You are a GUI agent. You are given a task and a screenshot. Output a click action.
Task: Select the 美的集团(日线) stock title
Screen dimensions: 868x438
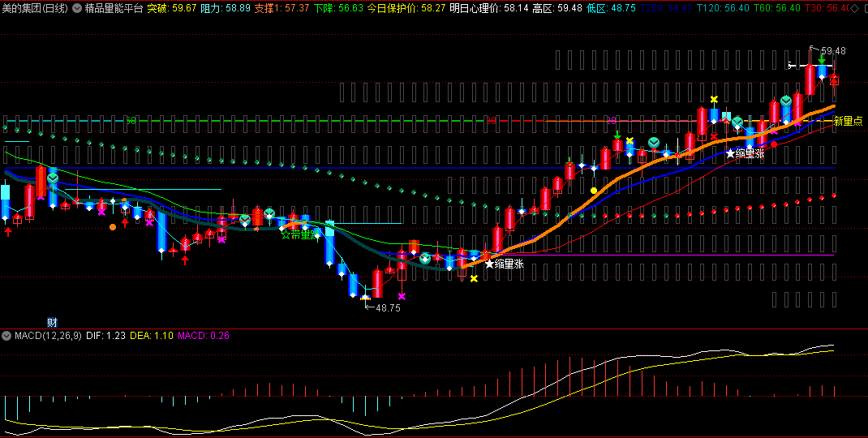36,8
